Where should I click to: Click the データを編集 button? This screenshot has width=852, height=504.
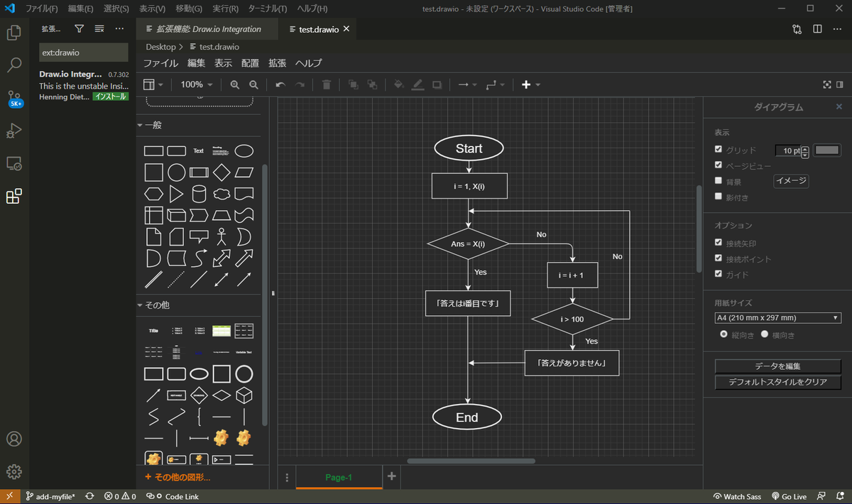[x=777, y=366]
